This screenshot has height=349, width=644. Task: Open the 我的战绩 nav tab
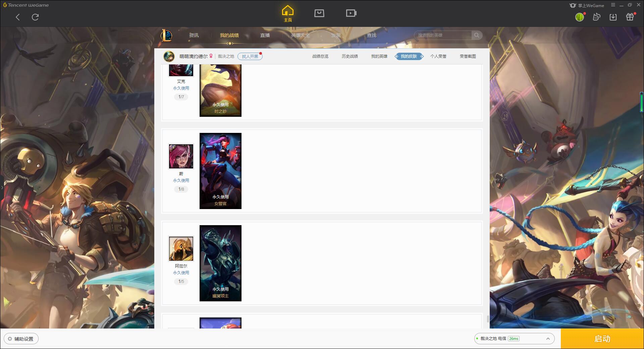[x=229, y=35]
